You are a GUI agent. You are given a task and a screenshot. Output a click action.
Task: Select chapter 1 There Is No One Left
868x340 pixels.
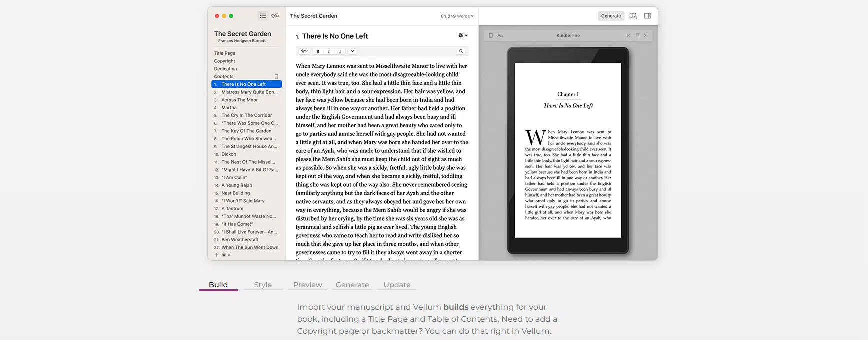point(246,84)
